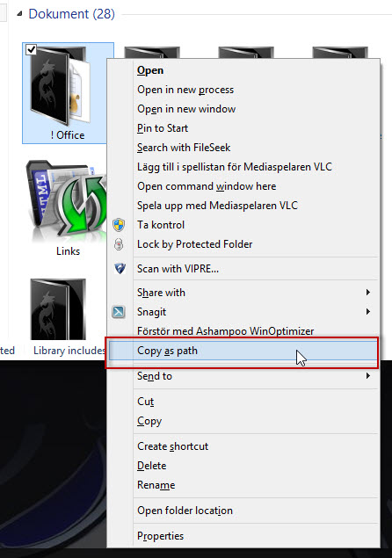Collapse the Dokument (28) group

point(19,14)
